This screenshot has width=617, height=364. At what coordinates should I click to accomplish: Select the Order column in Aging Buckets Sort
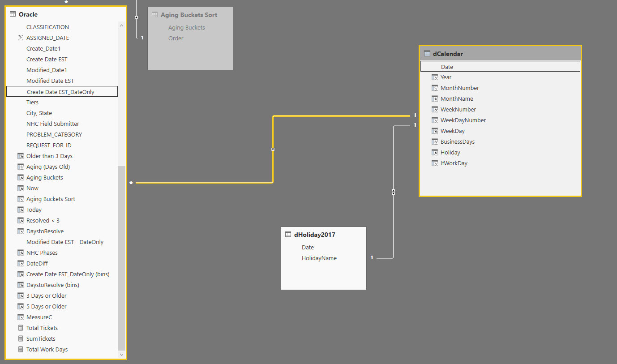176,39
